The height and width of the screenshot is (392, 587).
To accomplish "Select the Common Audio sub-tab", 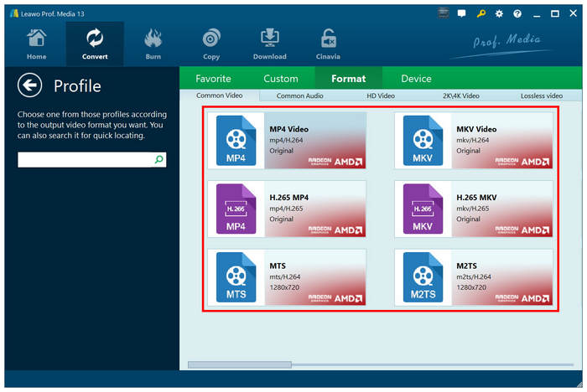I will tap(299, 95).
